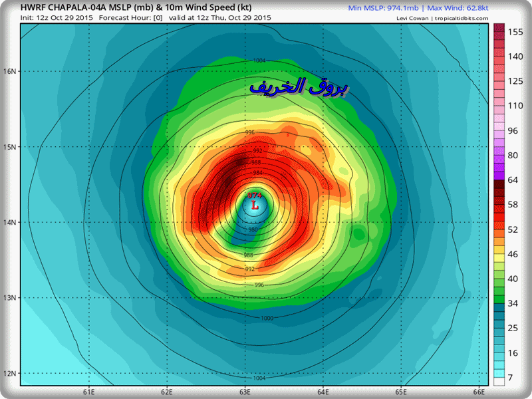Click the 34 colorbar label
This screenshot has width=532, height=399.
(x=513, y=303)
